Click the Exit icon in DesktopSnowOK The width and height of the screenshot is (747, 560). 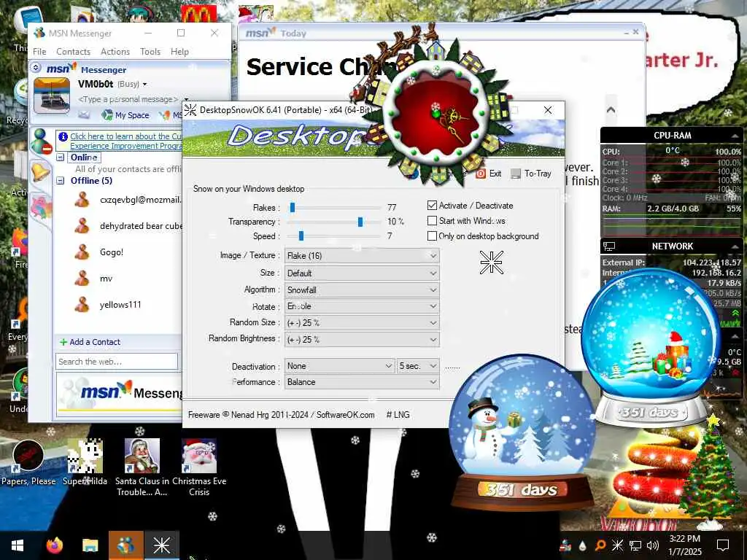point(481,174)
